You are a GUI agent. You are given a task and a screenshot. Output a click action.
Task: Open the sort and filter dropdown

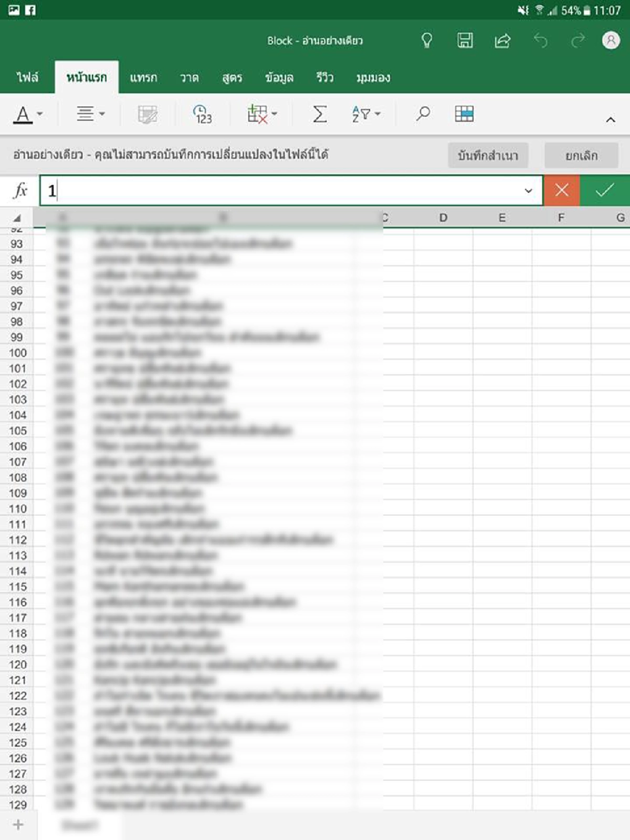coord(366,114)
